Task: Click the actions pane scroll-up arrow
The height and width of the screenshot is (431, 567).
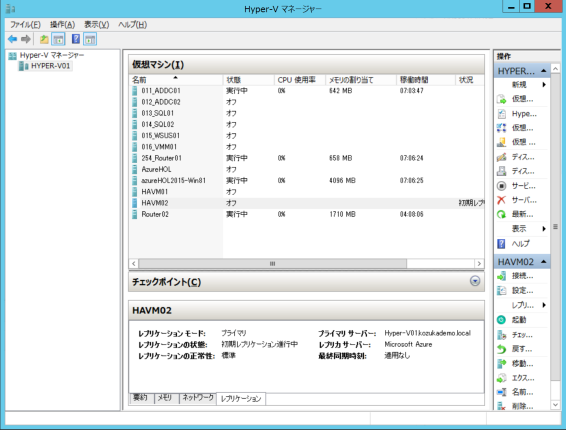Action: [x=555, y=68]
